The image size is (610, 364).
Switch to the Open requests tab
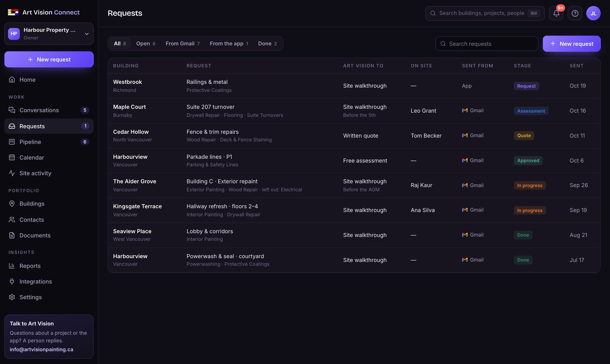click(x=146, y=43)
